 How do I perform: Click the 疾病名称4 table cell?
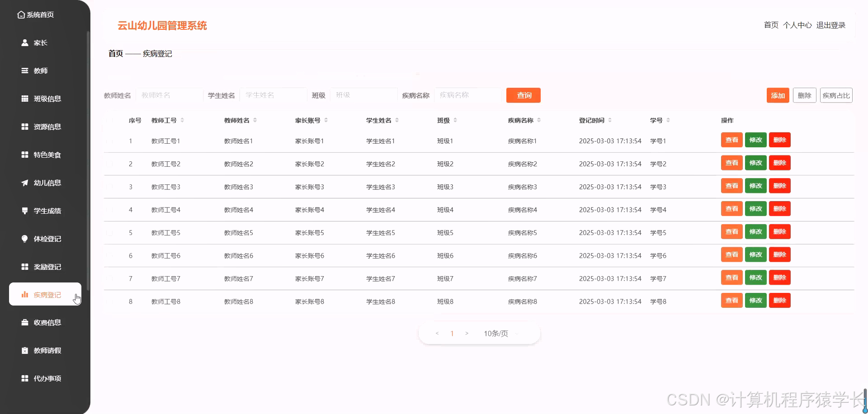pos(523,210)
